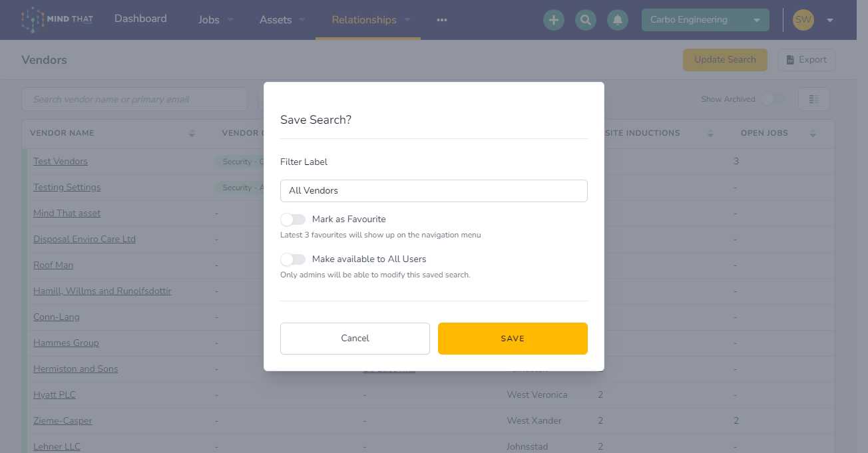This screenshot has width=868, height=453.
Task: Toggle Mark as Favourite switch
Action: (x=293, y=219)
